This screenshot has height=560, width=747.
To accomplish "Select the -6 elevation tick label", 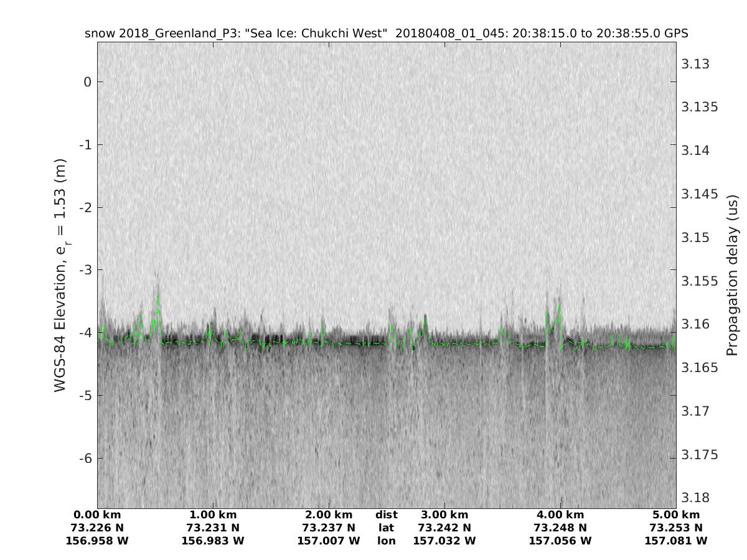I will [x=85, y=458].
